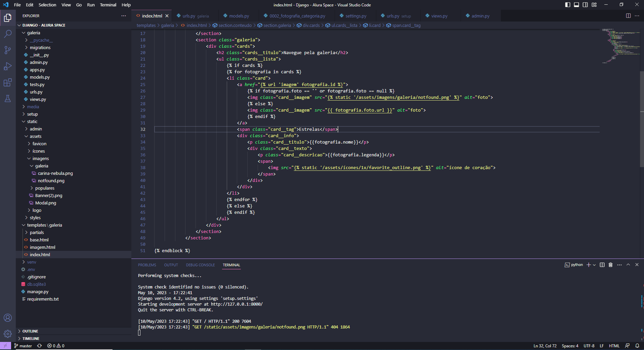Screen dimensions: 644x350
Task: Go to line via Ln 32, Col 72
Action: coord(545,346)
